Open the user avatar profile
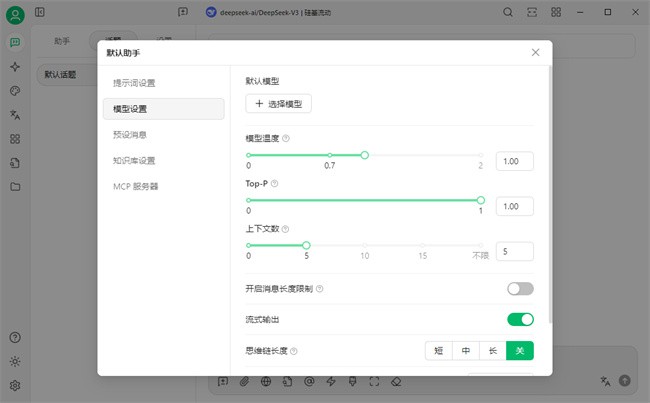This screenshot has height=403, width=650. 15,15
